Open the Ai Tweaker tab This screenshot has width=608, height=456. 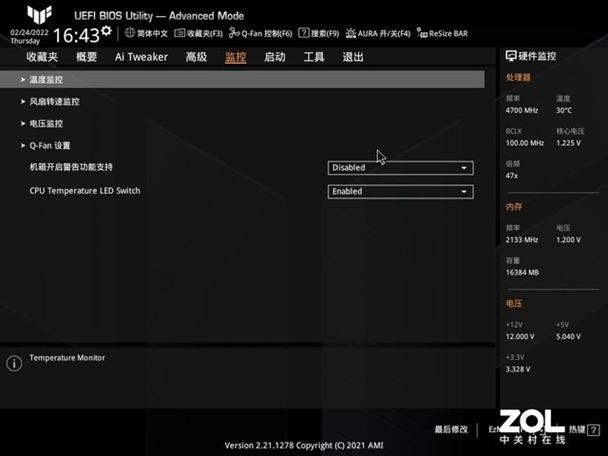(141, 57)
